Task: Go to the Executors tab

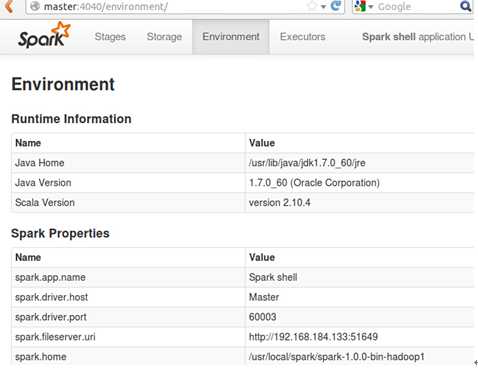Action: 303,37
